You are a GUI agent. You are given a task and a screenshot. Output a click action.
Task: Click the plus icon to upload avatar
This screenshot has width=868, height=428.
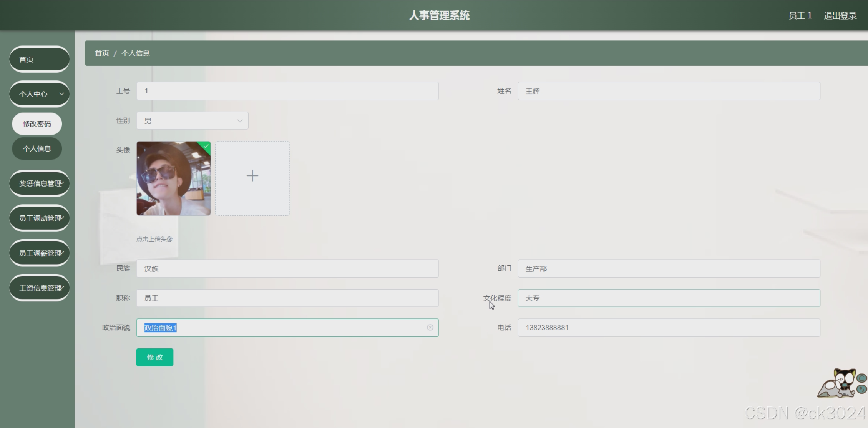[252, 176]
